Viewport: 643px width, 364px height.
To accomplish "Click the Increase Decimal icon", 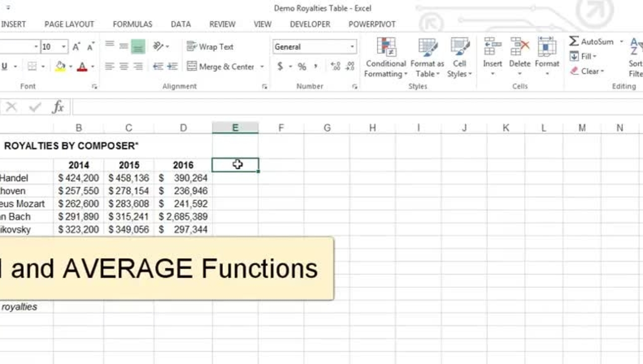I will point(335,66).
